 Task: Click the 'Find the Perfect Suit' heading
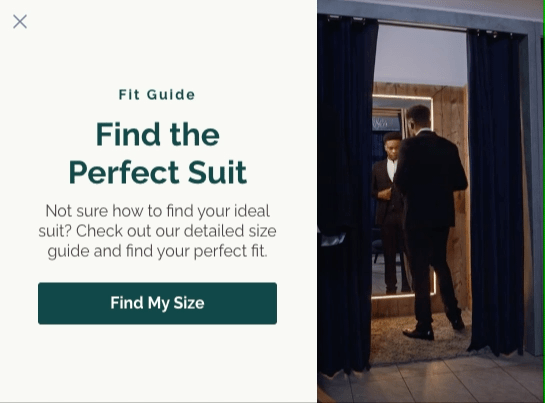[157, 153]
